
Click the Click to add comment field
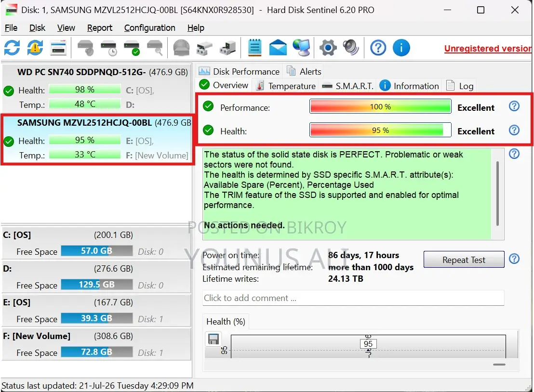(353, 298)
